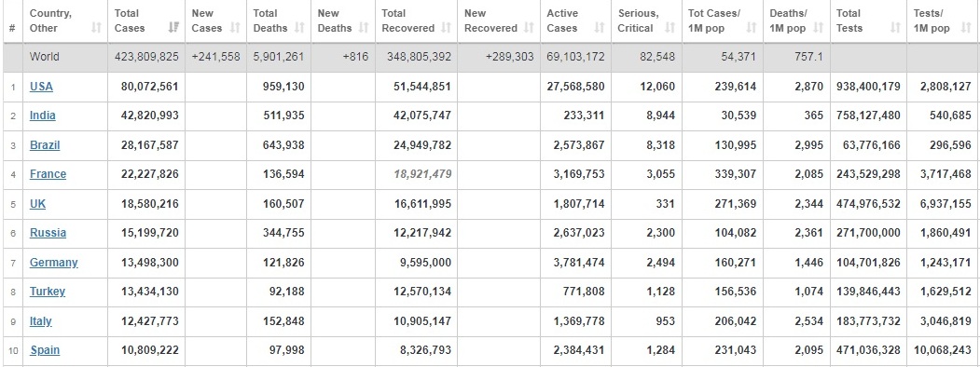The image size is (980, 367).
Task: Select Turkey active cases 771,808
Action: coord(585,292)
